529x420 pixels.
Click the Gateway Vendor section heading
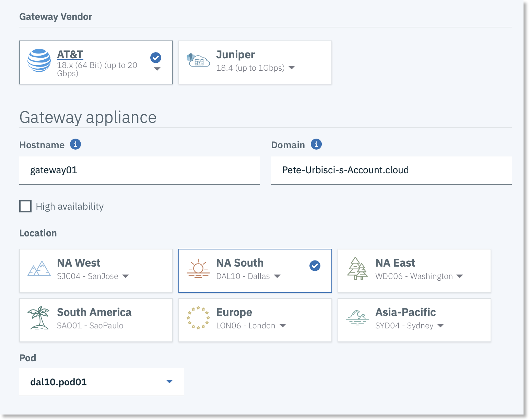click(56, 16)
